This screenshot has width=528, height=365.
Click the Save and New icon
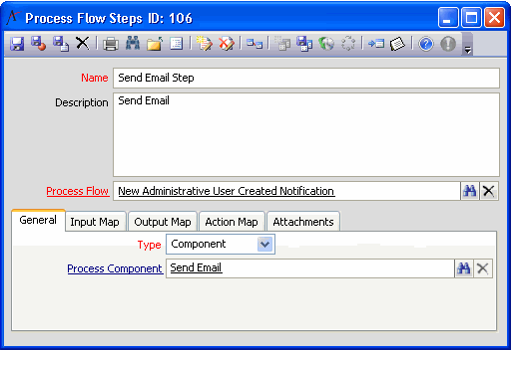[61, 44]
